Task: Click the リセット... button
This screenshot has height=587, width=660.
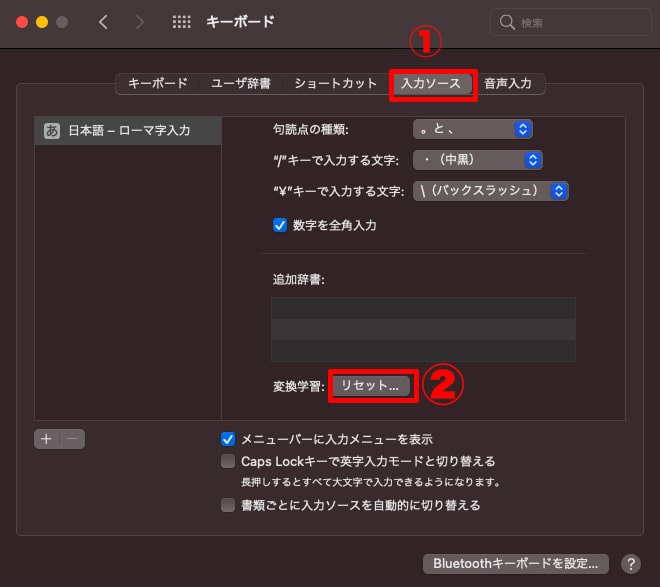Action: pyautogui.click(x=370, y=386)
